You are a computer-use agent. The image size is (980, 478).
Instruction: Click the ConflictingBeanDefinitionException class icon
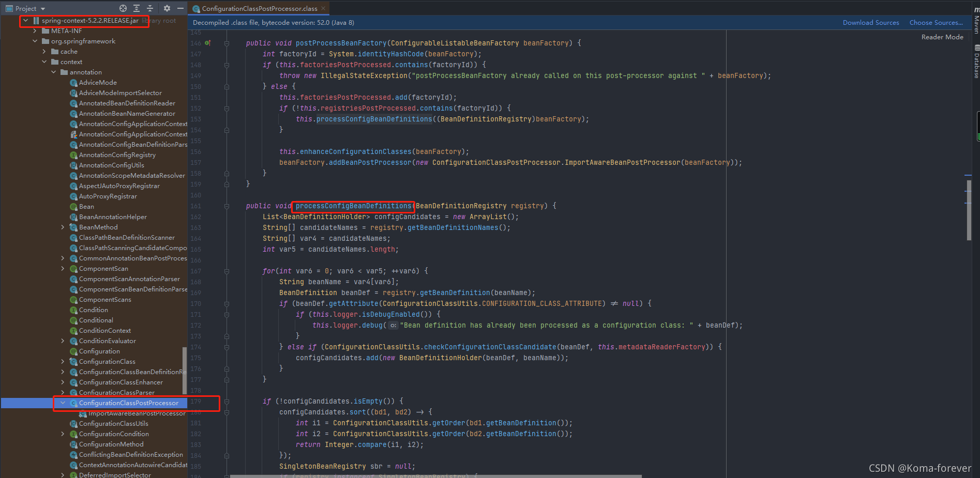[74, 455]
